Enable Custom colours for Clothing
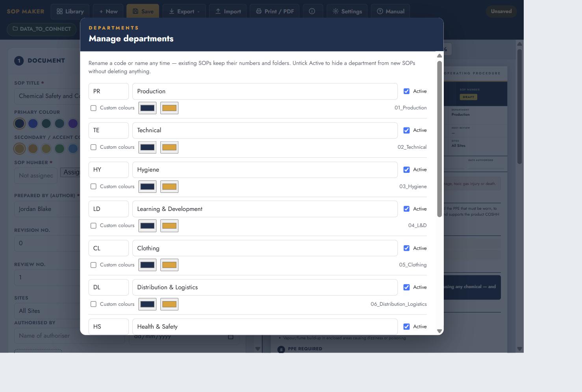This screenshot has width=582, height=392. [93, 265]
